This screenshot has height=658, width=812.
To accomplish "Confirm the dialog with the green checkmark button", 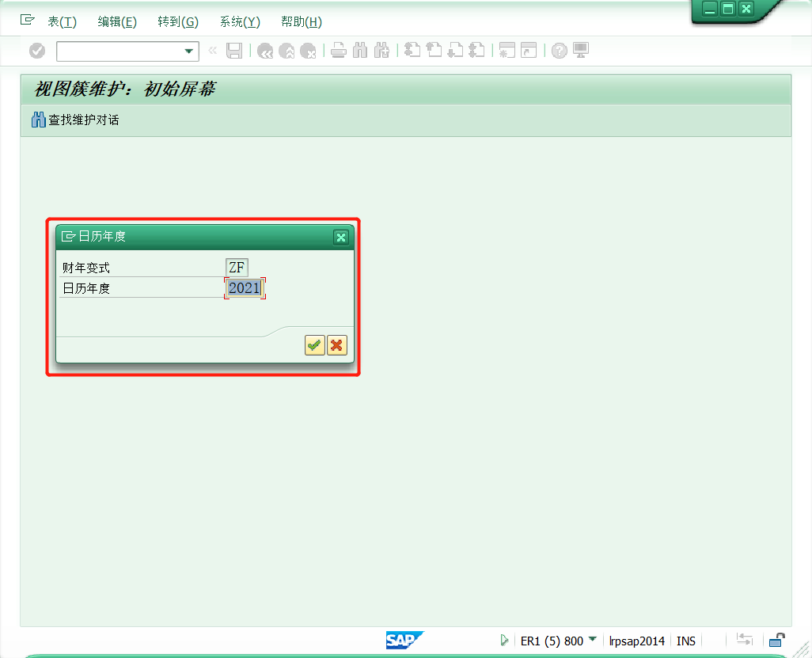I will (314, 344).
